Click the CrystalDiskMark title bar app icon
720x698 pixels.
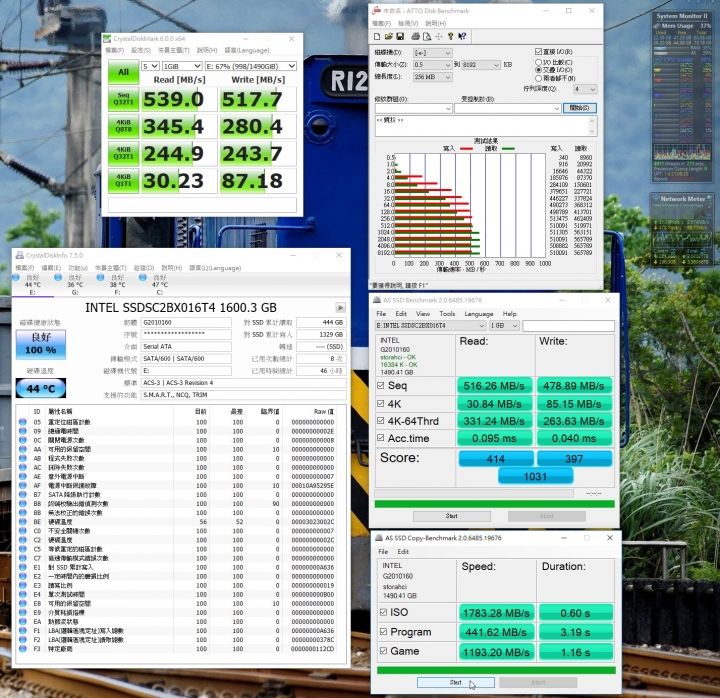click(x=107, y=39)
